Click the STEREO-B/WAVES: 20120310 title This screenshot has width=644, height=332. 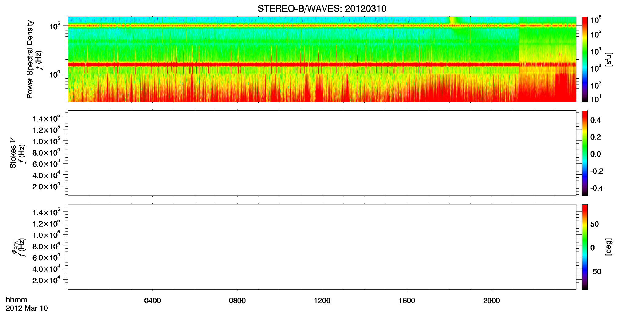coord(322,9)
